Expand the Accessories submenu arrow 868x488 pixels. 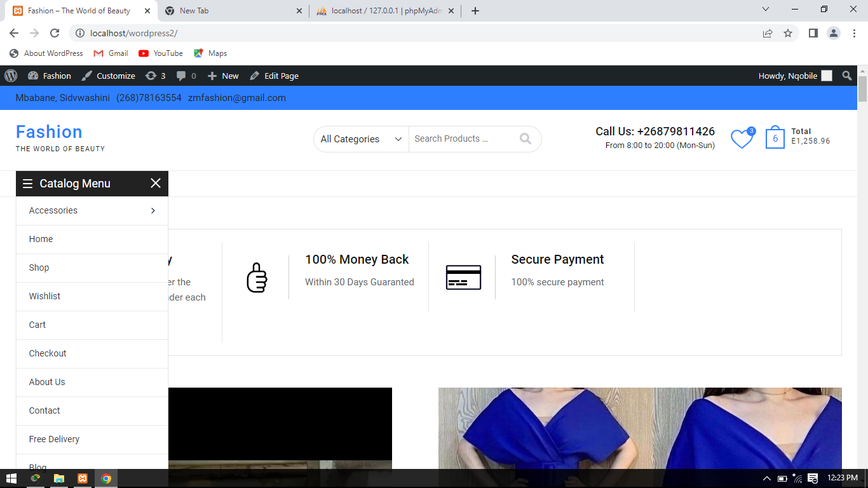tap(153, 210)
